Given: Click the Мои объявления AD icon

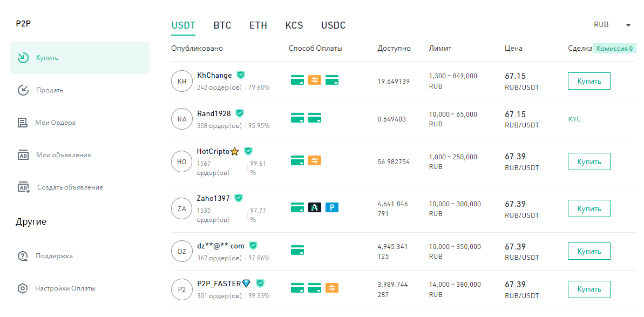Looking at the screenshot, I should click(x=23, y=155).
